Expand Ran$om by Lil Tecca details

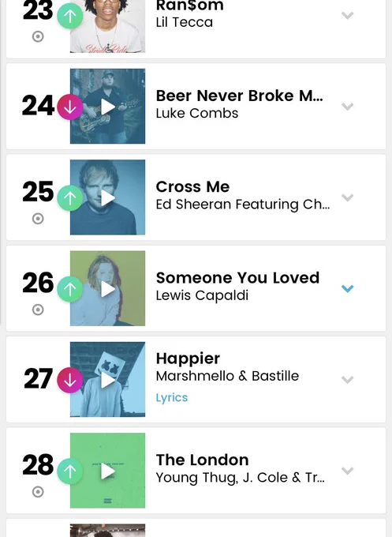(348, 16)
